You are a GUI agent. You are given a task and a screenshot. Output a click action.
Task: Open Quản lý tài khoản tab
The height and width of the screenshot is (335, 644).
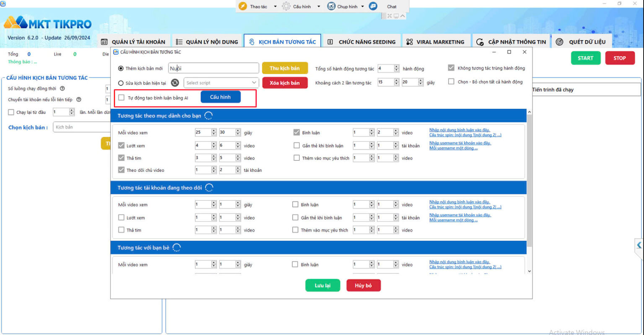(134, 42)
